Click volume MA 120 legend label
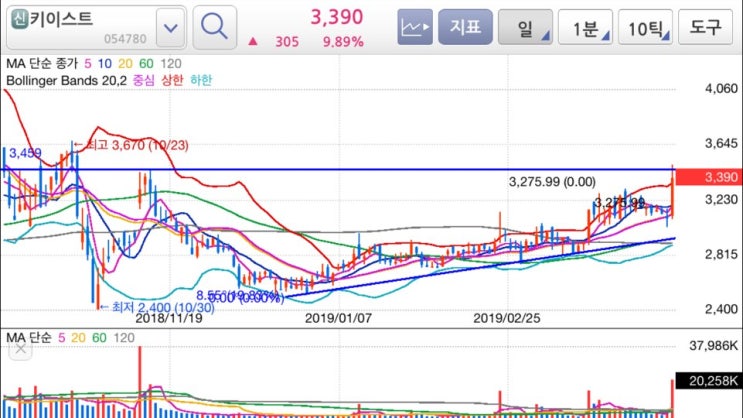Screen dimensions: 743x418 coord(124,337)
